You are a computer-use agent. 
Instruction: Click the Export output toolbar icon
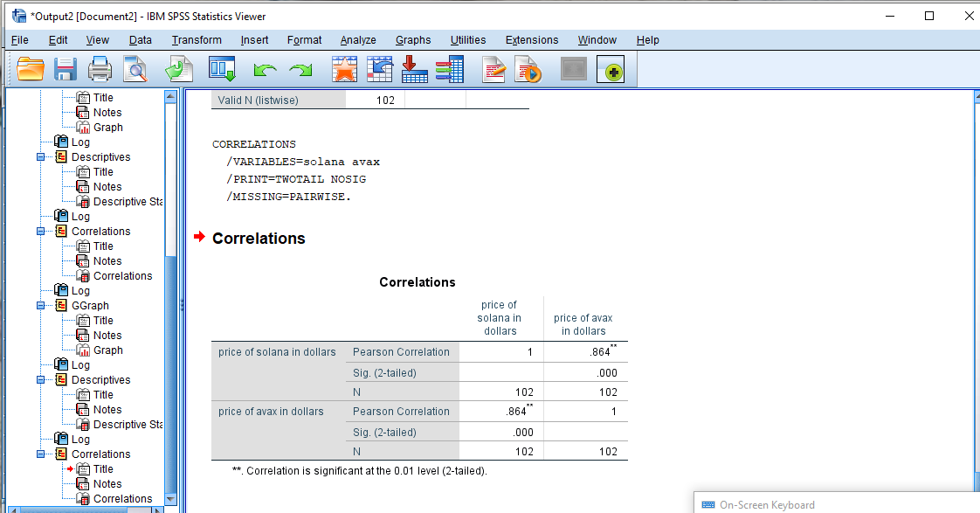(x=179, y=69)
